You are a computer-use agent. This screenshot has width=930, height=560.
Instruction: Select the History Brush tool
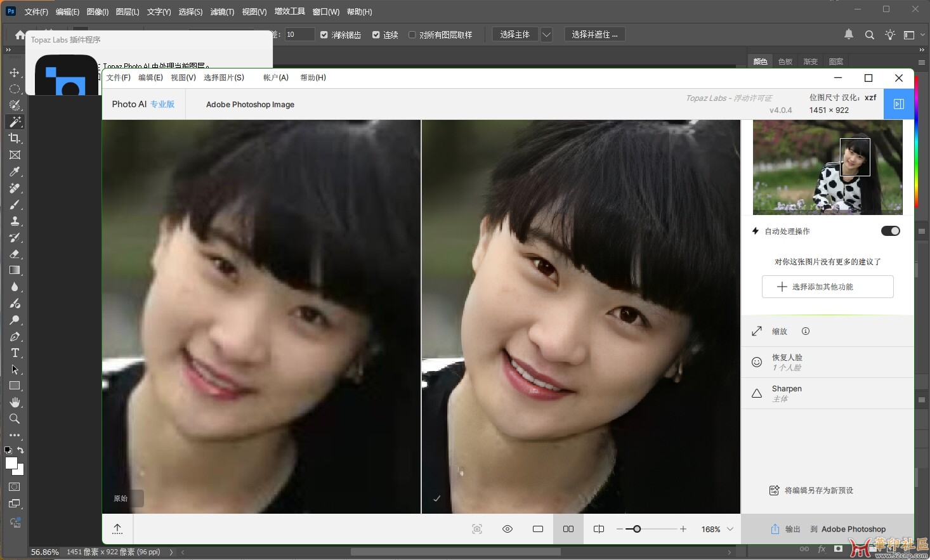tap(15, 237)
